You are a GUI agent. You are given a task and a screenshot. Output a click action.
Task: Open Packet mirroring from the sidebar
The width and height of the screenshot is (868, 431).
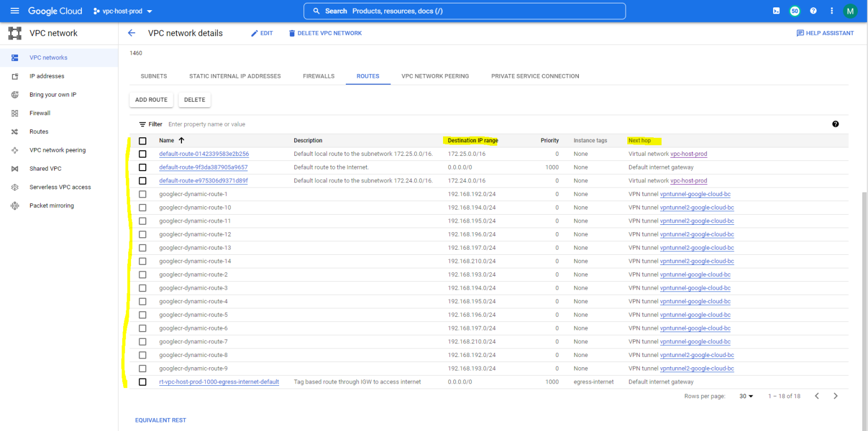coord(51,205)
